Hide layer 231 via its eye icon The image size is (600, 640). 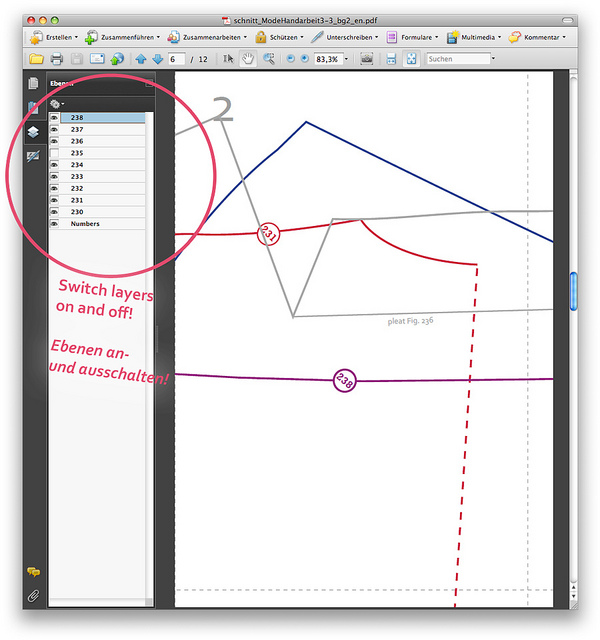click(x=54, y=200)
